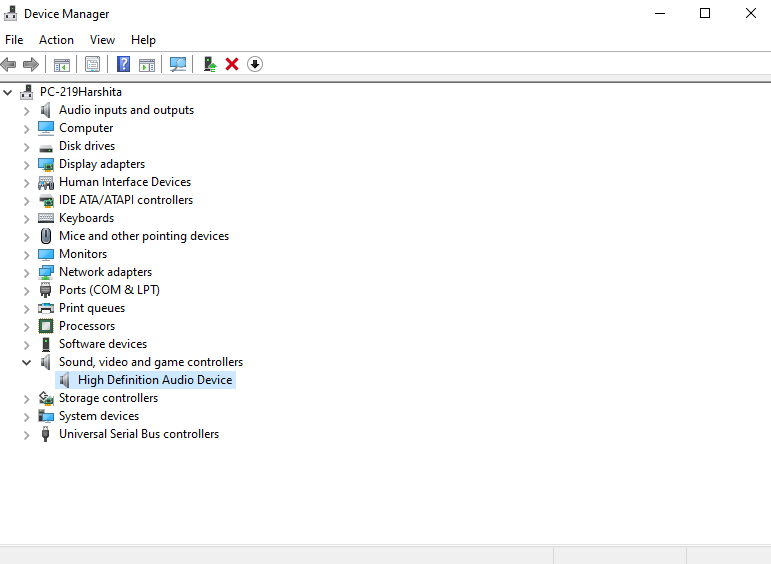Select the Print queues label
771x564 pixels.
point(92,308)
